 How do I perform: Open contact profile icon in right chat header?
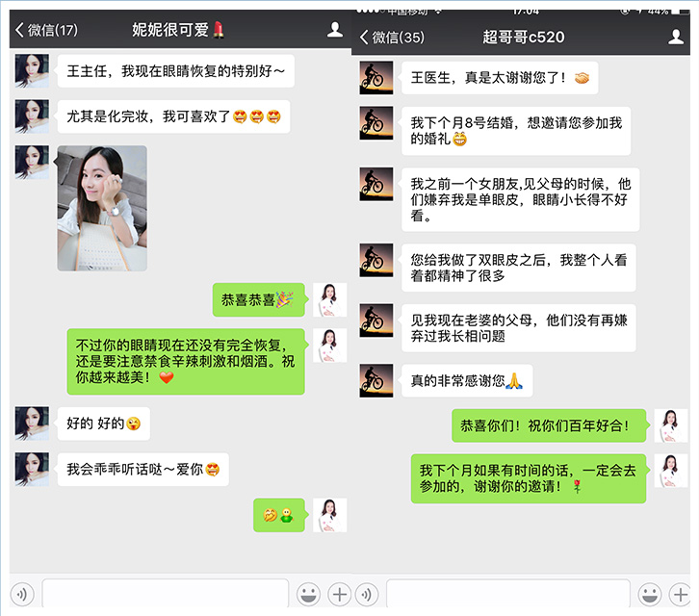[676, 37]
